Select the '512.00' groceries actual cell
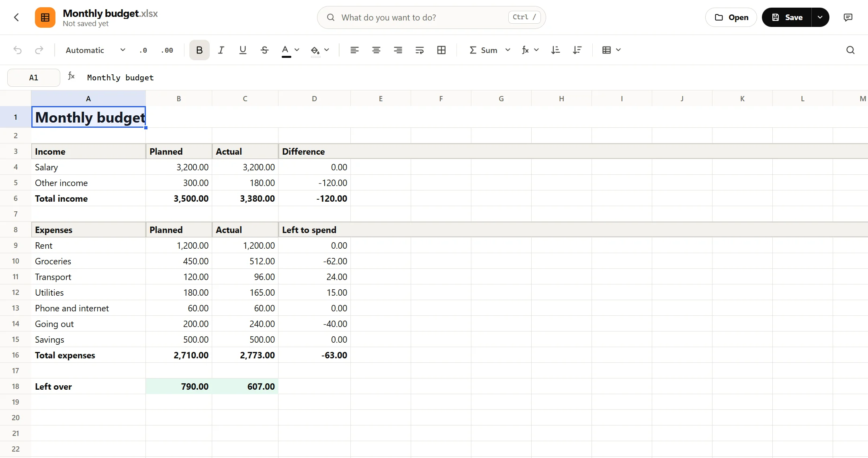Viewport: 868px width, 458px height. pyautogui.click(x=245, y=261)
